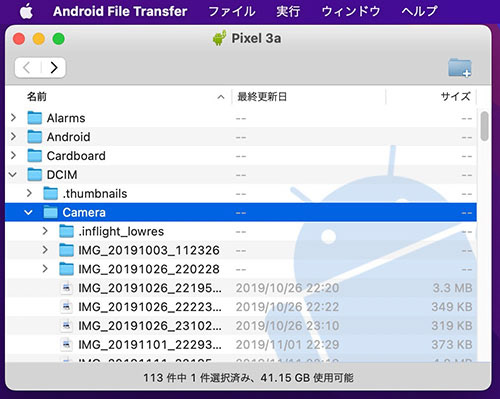
Task: Collapse the DCIM folder
Action: (13, 174)
